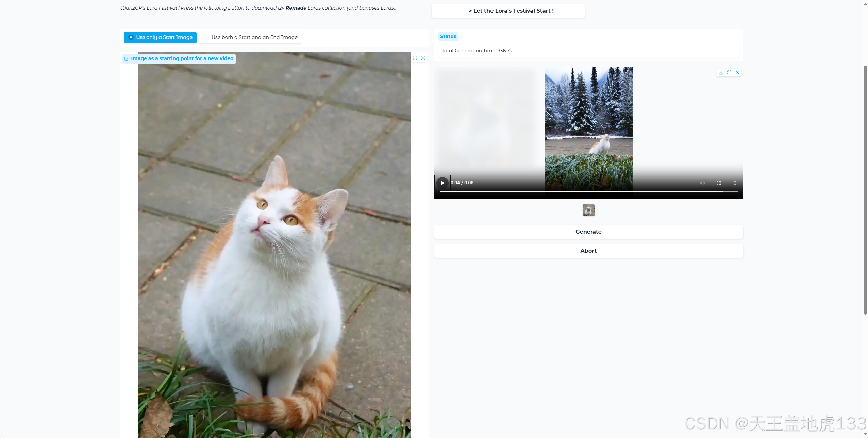Screen dimensions: 868x438
Task: Play the generated cat video
Action: coord(443,183)
